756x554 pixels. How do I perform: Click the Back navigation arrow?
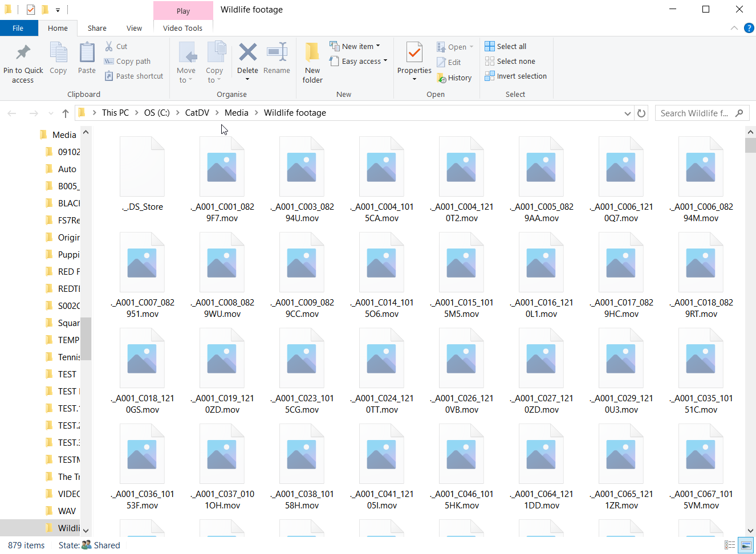[12, 113]
